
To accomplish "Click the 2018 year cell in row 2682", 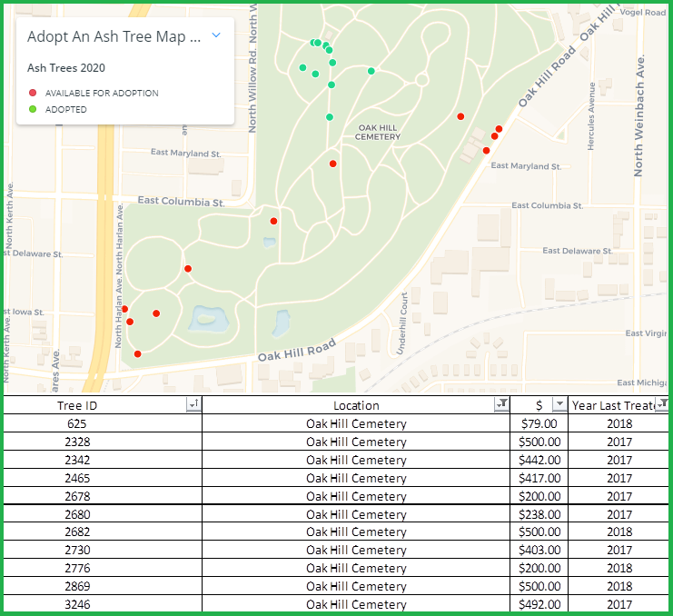I will 619,532.
